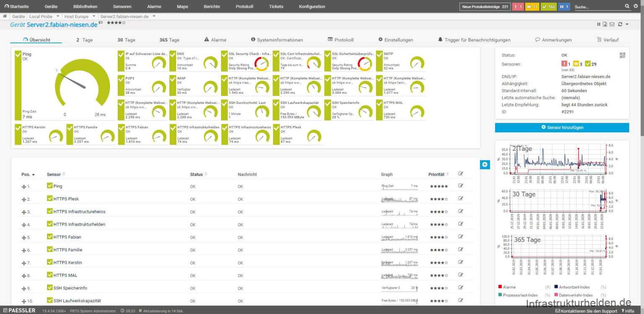
Task: Click the search magnifier in the top bar
Action: coord(626,6)
